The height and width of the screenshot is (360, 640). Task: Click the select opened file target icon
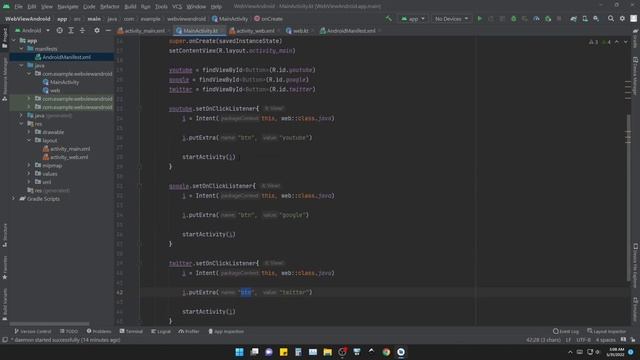(60, 31)
